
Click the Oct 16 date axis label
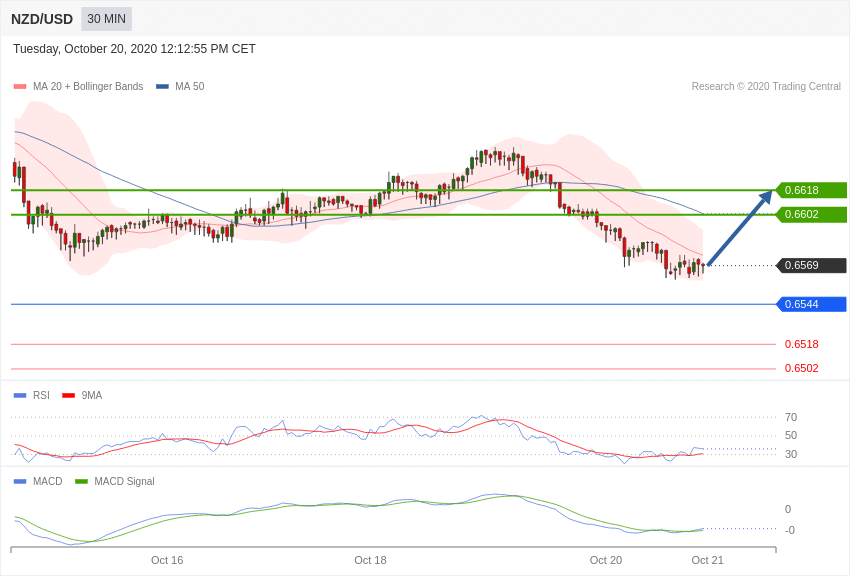pyautogui.click(x=167, y=560)
